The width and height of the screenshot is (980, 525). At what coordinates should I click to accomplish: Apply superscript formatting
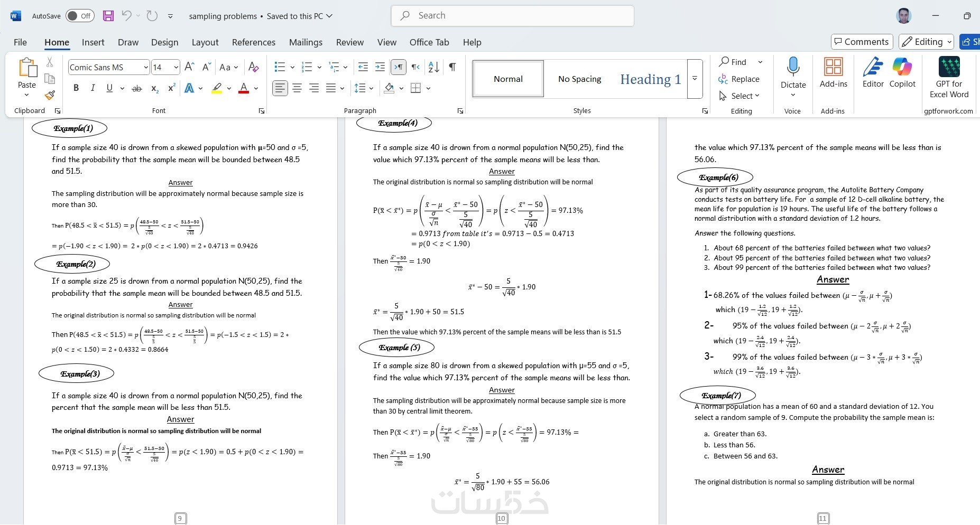pyautogui.click(x=171, y=88)
